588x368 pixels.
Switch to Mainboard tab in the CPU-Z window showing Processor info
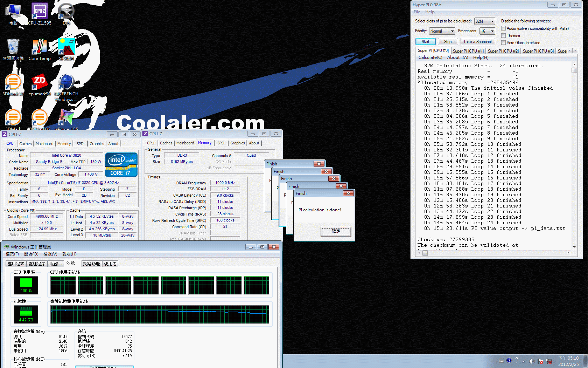44,144
